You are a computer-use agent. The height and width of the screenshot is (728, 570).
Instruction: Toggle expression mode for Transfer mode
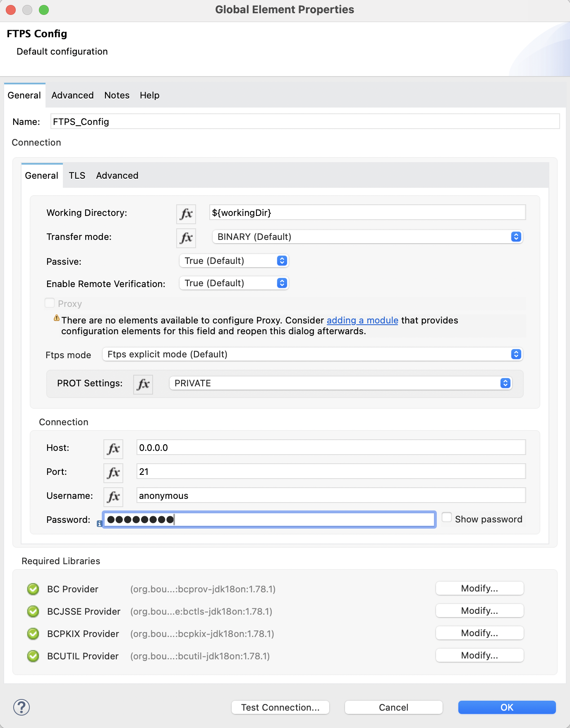(x=186, y=237)
